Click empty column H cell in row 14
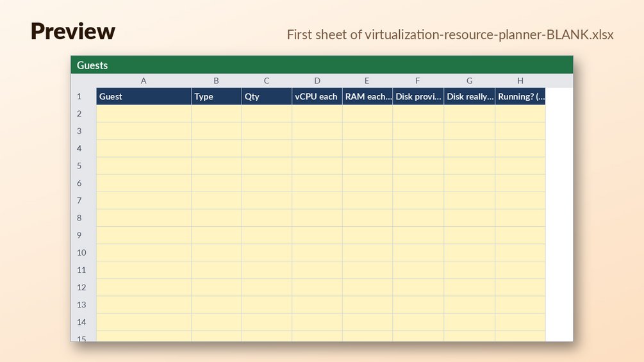 pyautogui.click(x=520, y=322)
